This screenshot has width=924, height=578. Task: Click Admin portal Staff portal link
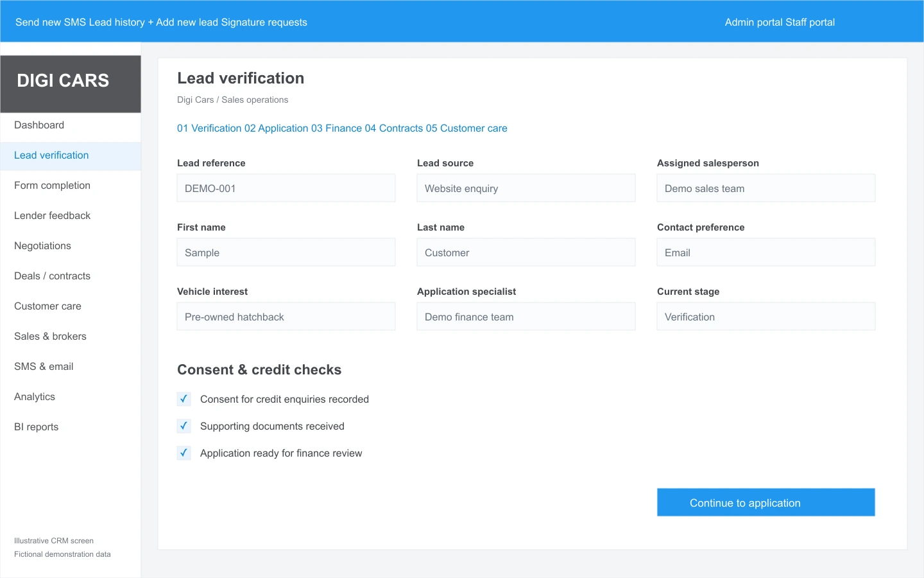pos(780,22)
